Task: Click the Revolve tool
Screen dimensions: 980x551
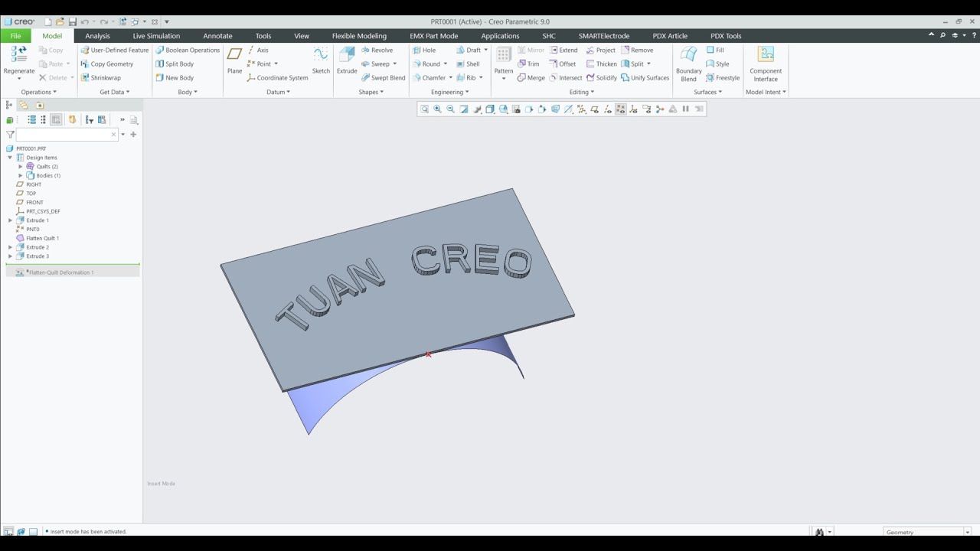Action: coord(377,50)
